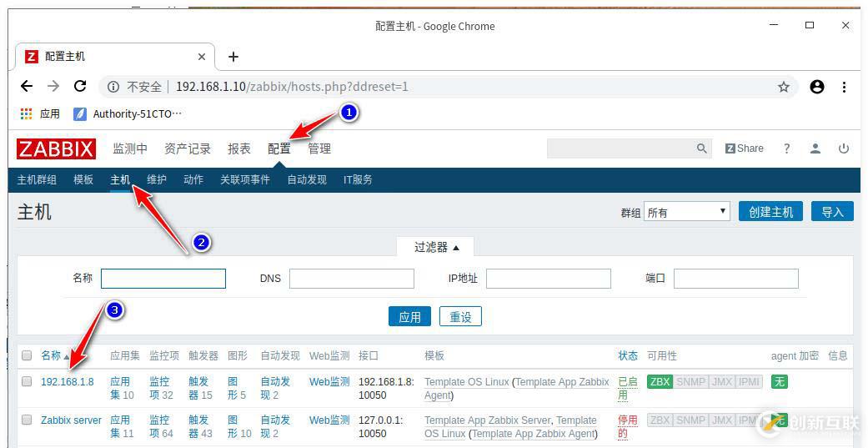Open Chrome's three-dot menu
Viewport: 868px width, 448px height.
tap(844, 87)
